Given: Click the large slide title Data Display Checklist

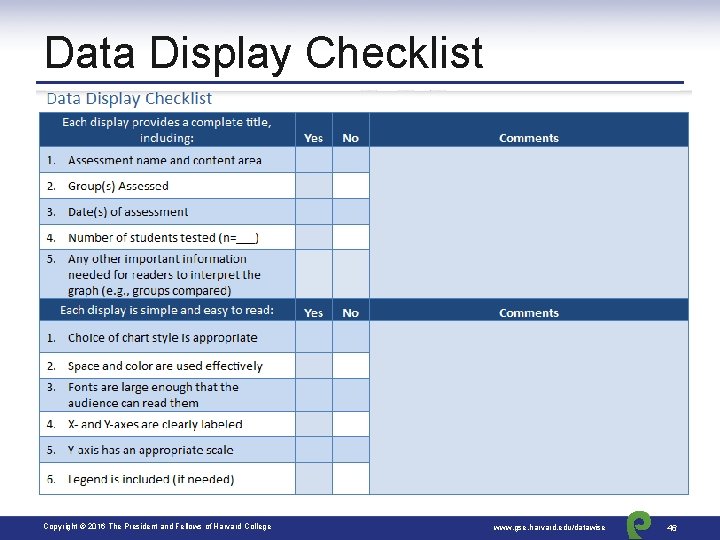Looking at the screenshot, I should 264,53.
